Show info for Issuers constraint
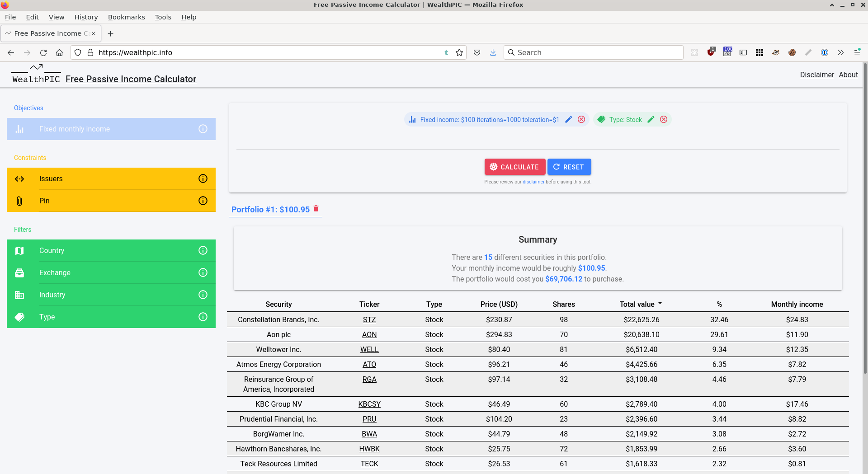Viewport: 868px width, 474px height. pyautogui.click(x=203, y=178)
